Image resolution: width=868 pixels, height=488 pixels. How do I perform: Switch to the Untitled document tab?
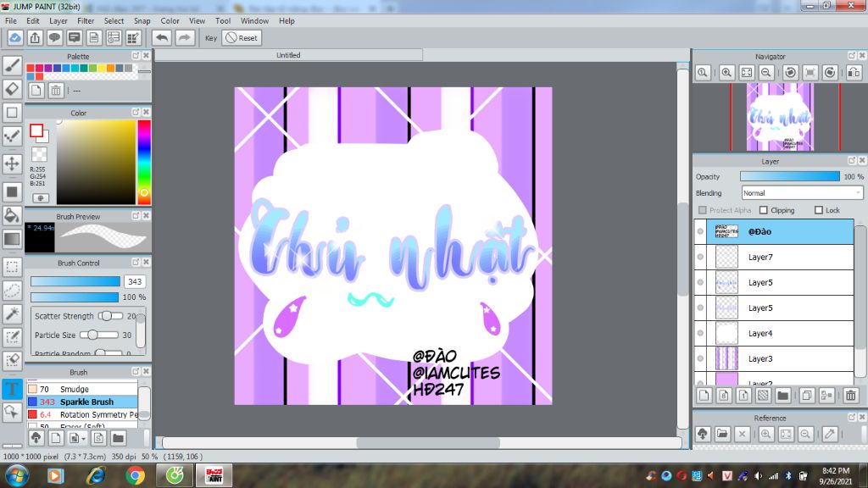pyautogui.click(x=288, y=55)
